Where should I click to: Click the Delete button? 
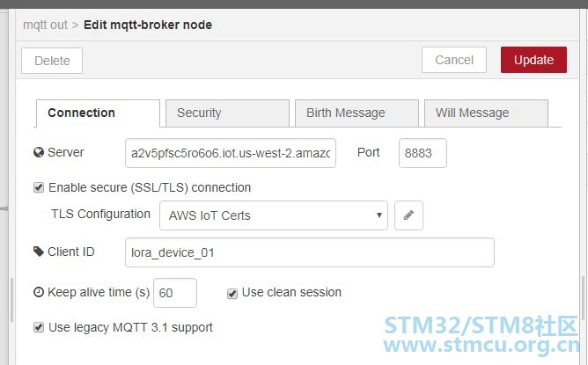pos(52,61)
